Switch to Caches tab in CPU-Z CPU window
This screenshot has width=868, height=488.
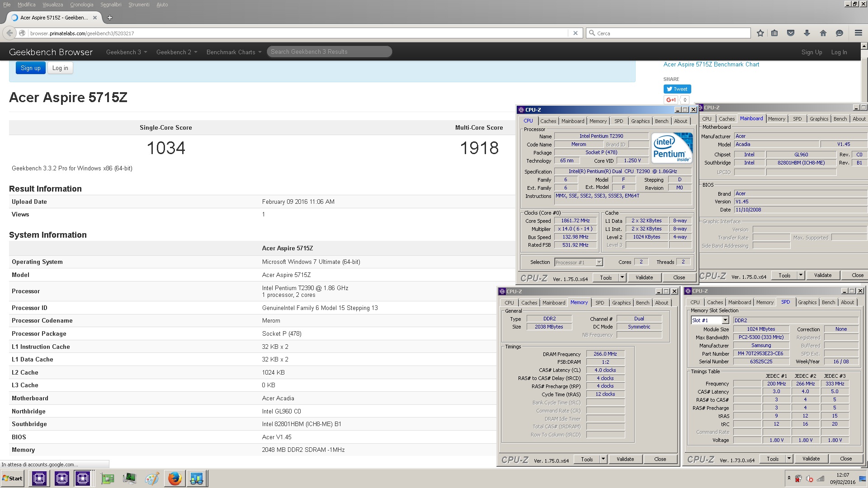(x=548, y=121)
